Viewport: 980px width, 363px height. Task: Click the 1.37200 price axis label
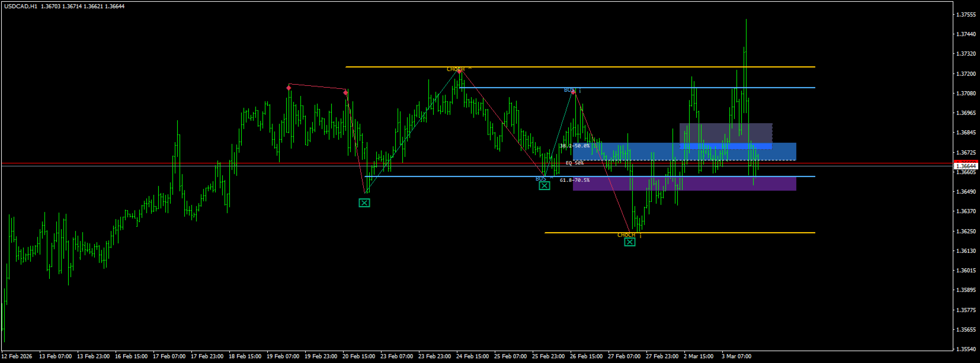pyautogui.click(x=966, y=74)
